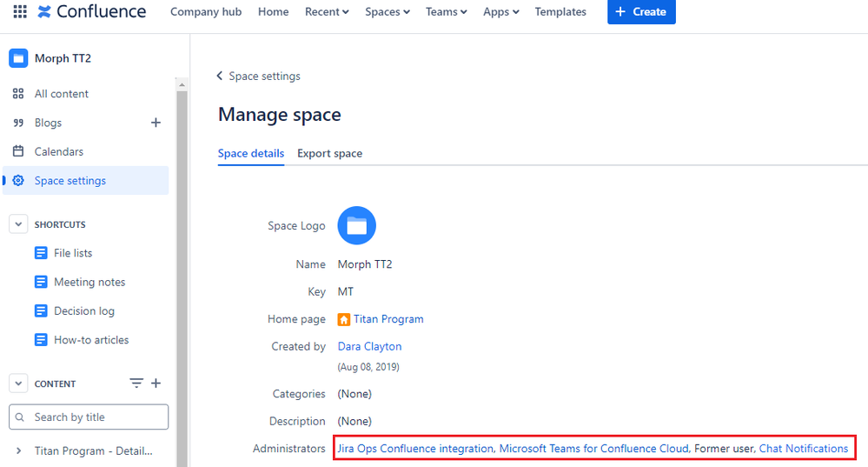
Task: Click the Decision log page icon
Action: click(x=41, y=310)
